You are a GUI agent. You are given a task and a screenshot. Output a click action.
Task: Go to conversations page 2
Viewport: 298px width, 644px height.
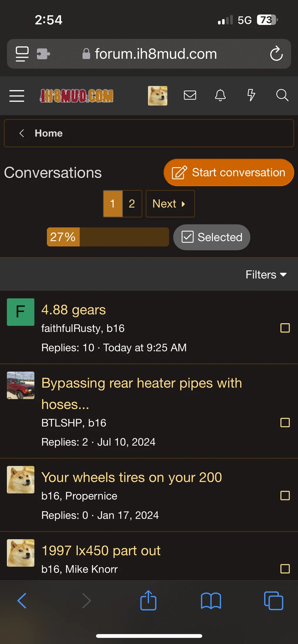[132, 204]
